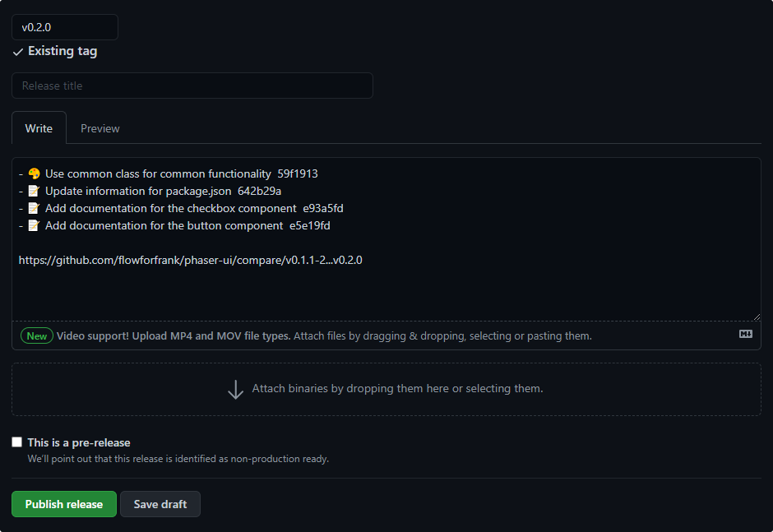773x532 pixels.
Task: Click the Publish release button
Action: coord(64,504)
